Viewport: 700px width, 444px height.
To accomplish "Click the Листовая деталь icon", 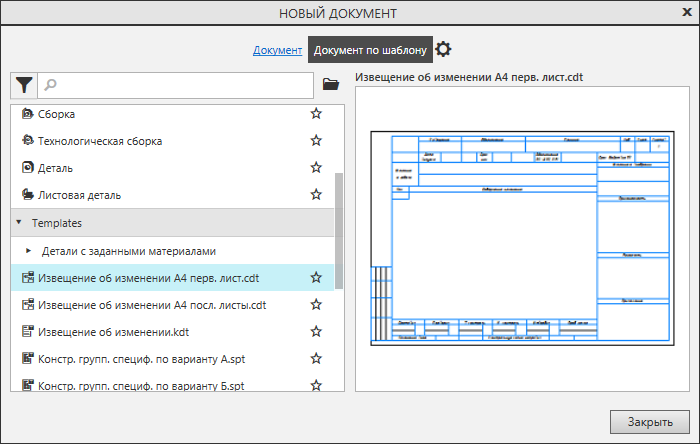I will click(x=28, y=195).
